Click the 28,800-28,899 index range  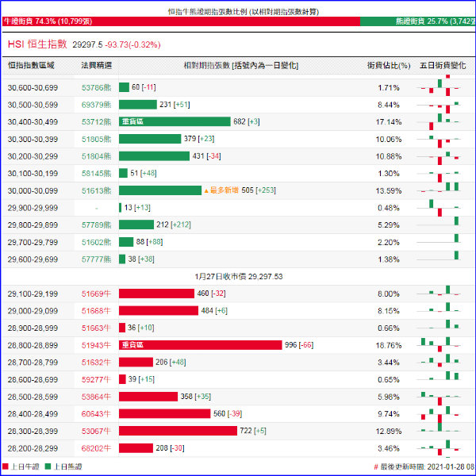33,345
